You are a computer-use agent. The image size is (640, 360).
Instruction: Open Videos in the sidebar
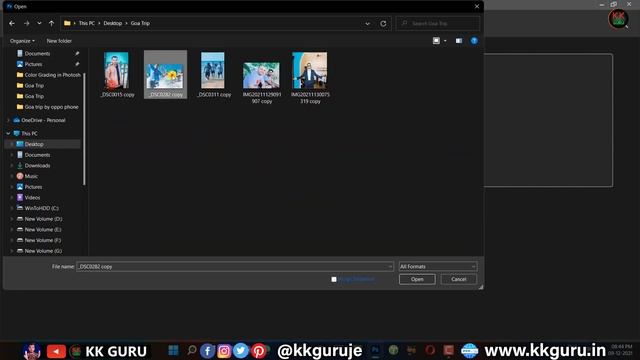pyautogui.click(x=32, y=197)
